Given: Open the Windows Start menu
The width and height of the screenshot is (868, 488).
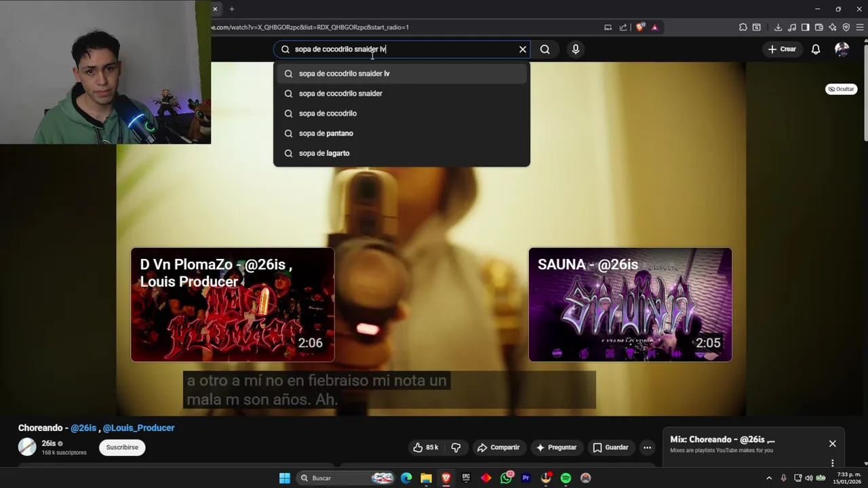Looking at the screenshot, I should (x=285, y=479).
